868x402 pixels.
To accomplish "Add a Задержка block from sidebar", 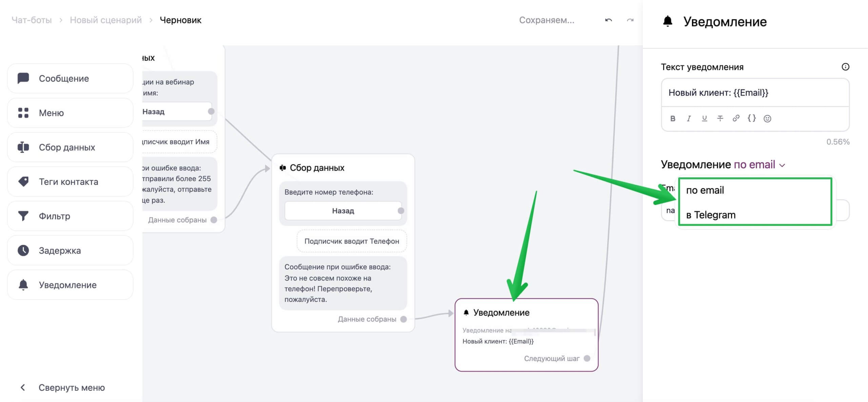I will (x=70, y=250).
